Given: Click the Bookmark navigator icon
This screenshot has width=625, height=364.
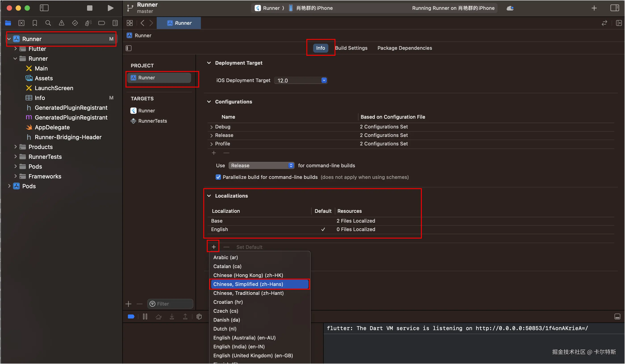Looking at the screenshot, I should [35, 23].
